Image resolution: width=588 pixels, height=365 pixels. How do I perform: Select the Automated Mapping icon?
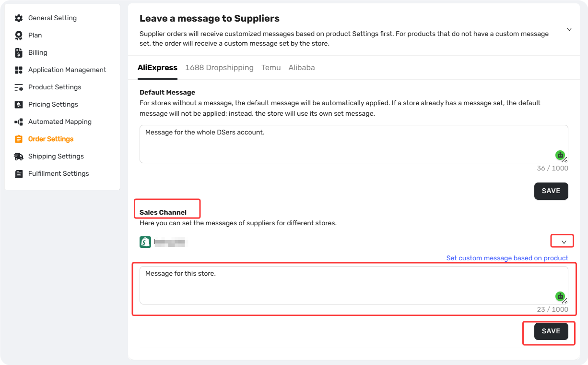19,122
